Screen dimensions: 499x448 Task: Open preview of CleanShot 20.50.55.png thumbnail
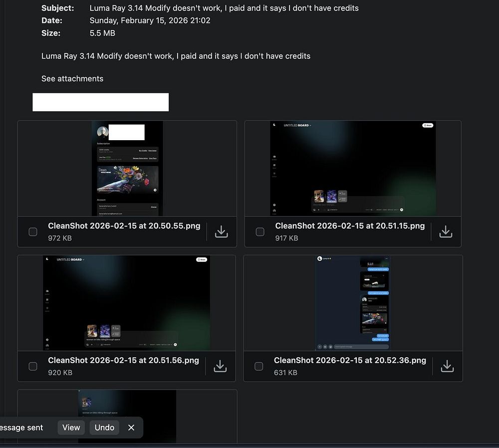tap(127, 168)
